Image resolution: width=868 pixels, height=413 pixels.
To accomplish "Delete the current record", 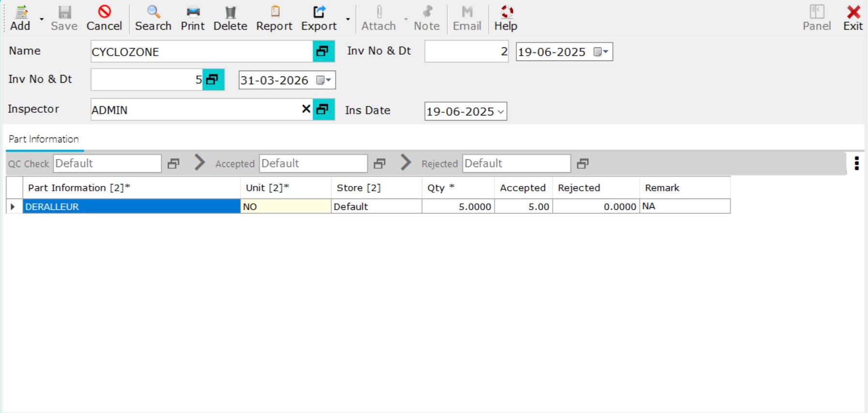I will tap(230, 18).
